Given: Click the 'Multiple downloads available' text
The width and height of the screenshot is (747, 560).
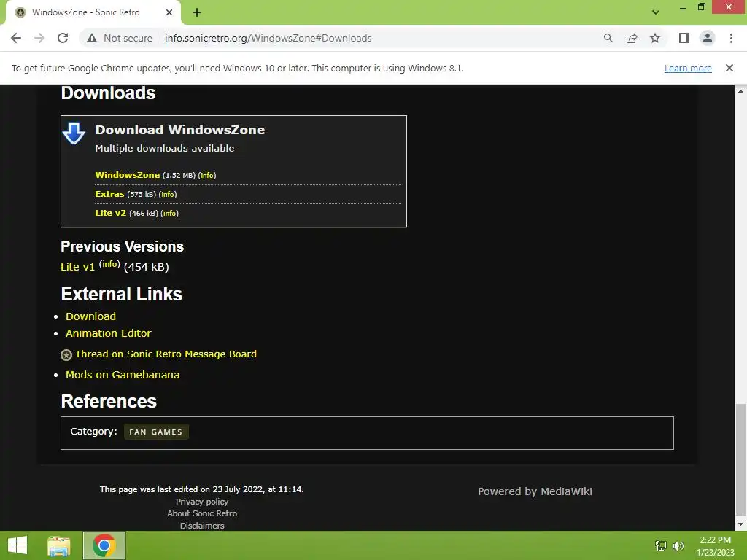Looking at the screenshot, I should [164, 148].
